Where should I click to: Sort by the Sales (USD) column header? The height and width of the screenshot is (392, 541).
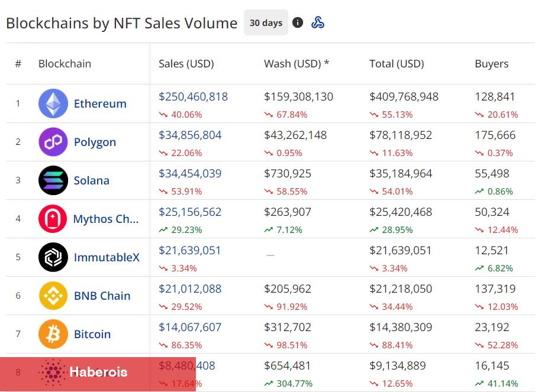(186, 64)
